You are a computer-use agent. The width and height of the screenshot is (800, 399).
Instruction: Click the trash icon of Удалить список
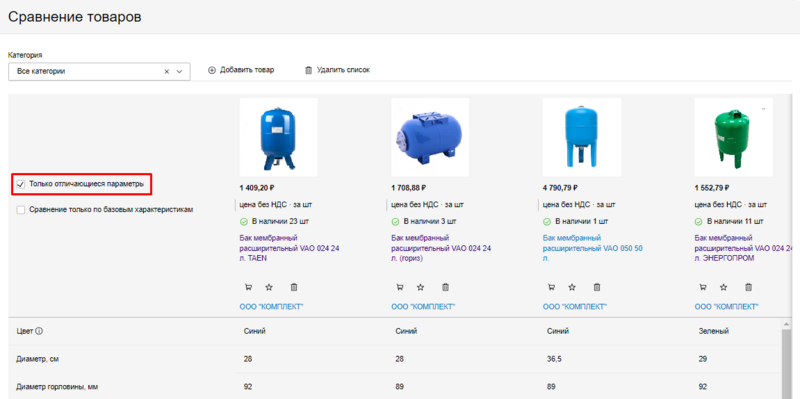308,70
